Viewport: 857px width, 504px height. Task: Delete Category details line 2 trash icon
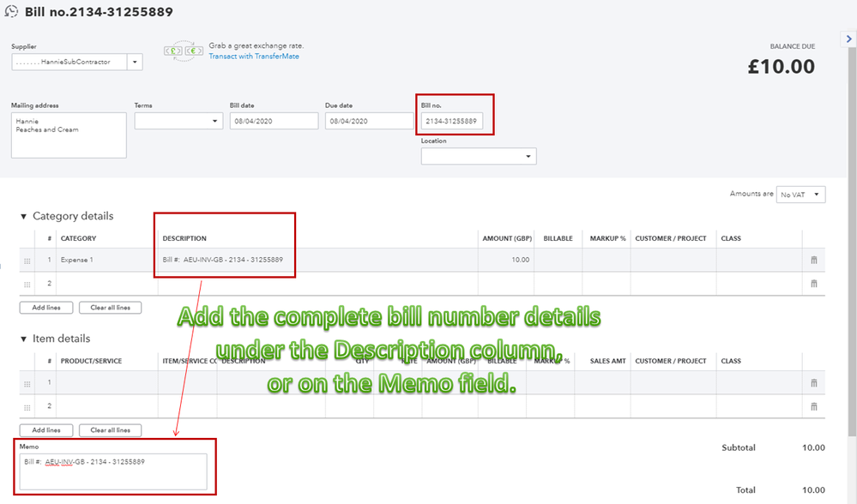pyautogui.click(x=814, y=284)
